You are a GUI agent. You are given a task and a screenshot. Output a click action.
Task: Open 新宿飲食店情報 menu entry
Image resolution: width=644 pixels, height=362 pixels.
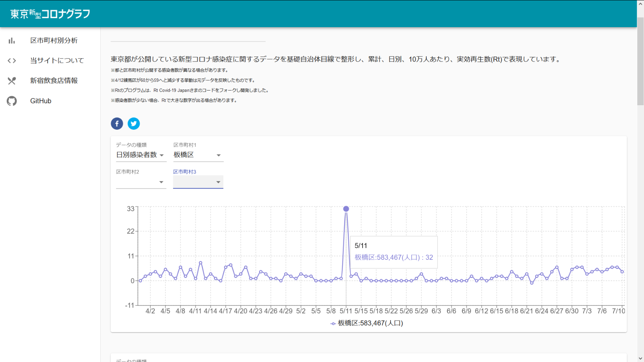pos(54,81)
